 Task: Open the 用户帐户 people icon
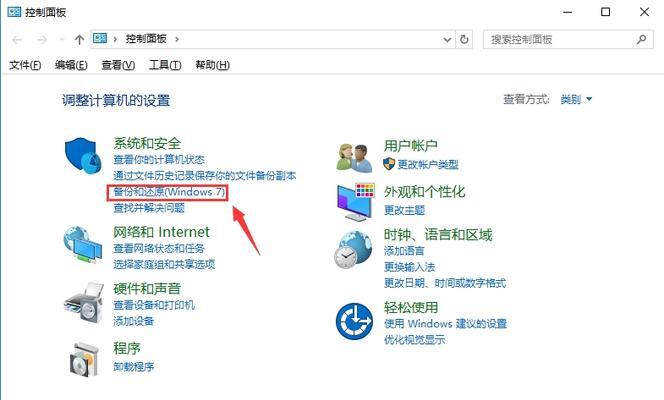pos(354,158)
